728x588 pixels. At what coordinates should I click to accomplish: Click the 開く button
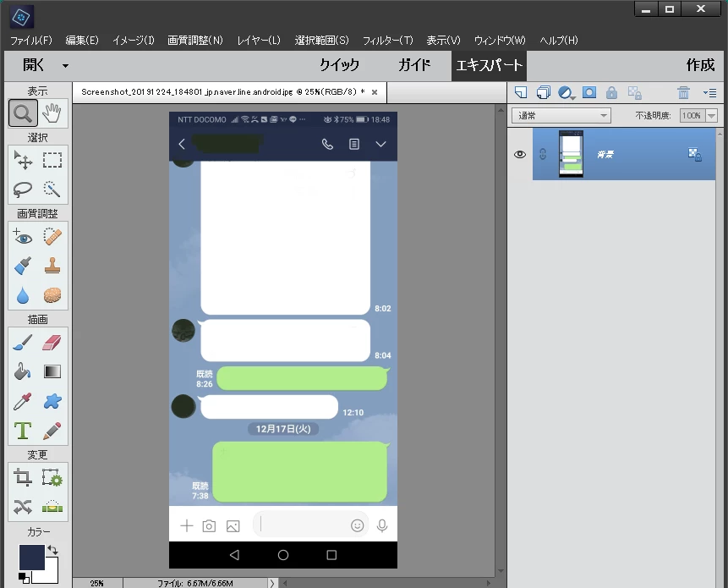click(x=33, y=65)
